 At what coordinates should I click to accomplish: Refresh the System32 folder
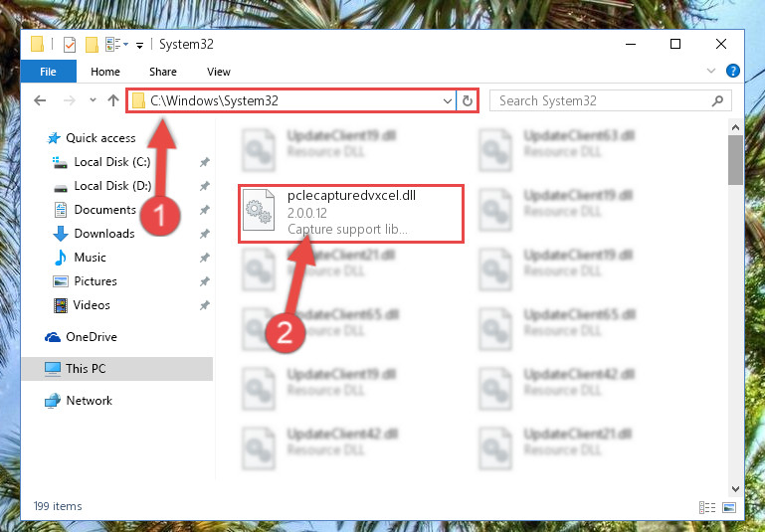468,101
